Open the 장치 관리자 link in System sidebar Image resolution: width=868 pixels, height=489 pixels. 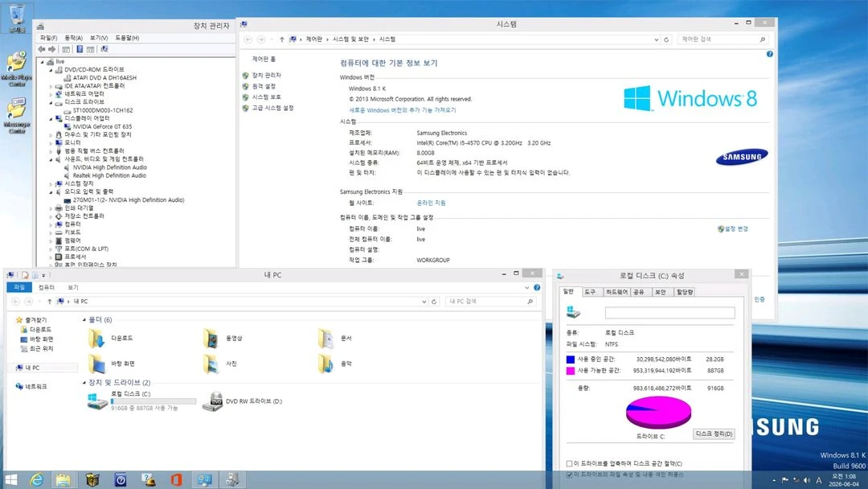coord(266,76)
